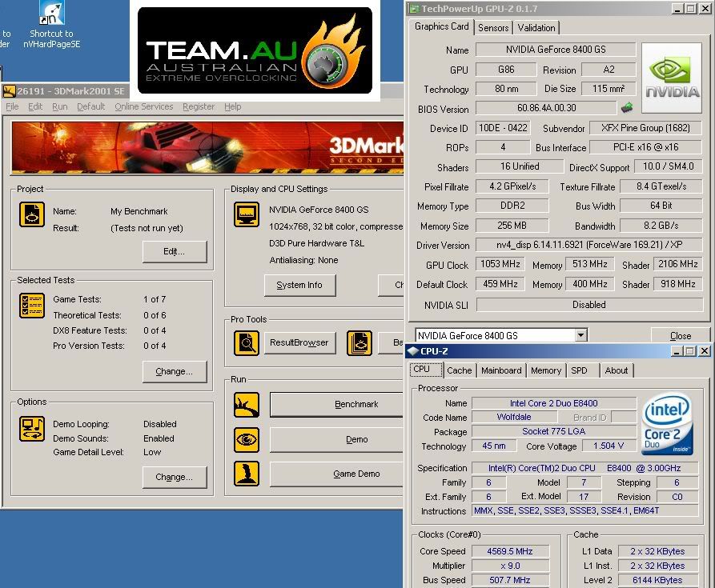Click the Wolfdale code name value
The height and width of the screenshot is (588, 715).
514,417
